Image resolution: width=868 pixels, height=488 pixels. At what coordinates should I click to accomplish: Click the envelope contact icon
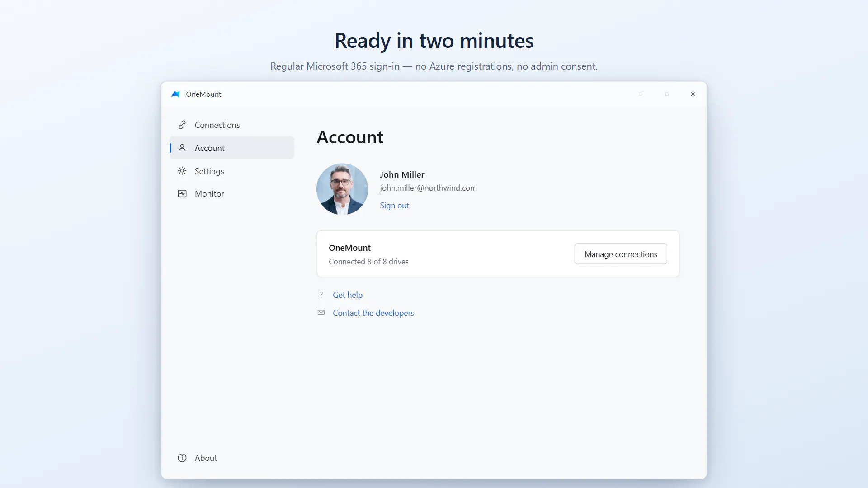[x=321, y=313]
